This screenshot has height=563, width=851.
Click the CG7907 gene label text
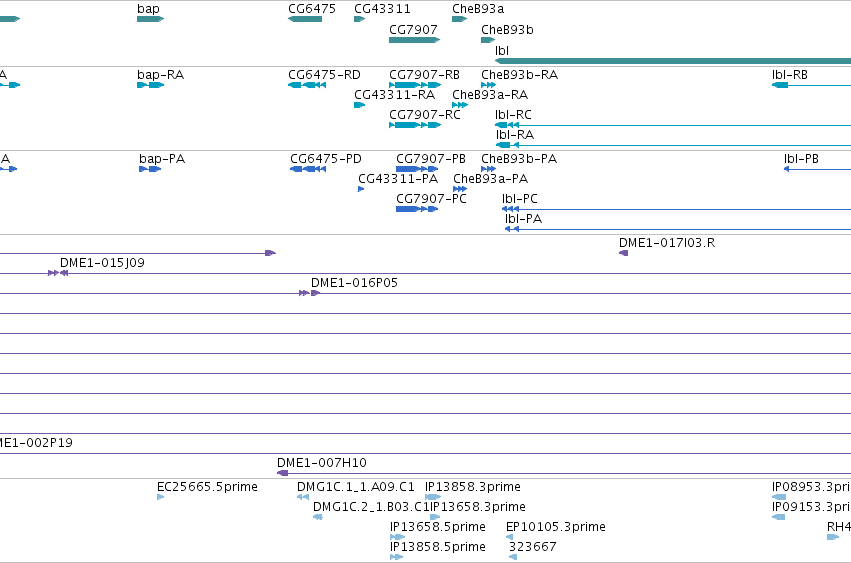coord(413,30)
